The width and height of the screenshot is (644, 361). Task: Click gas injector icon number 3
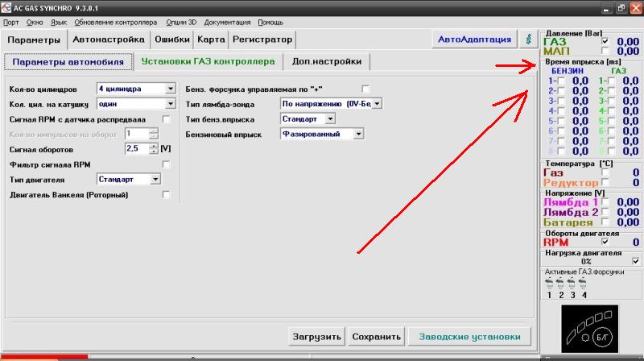572,284
